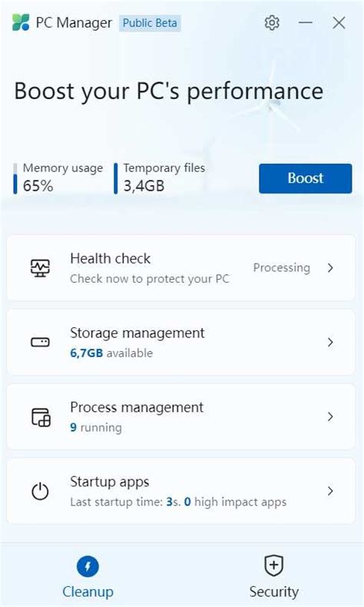This screenshot has height=607, width=364.
Task: Open settings via the gear icon
Action: pyautogui.click(x=272, y=23)
